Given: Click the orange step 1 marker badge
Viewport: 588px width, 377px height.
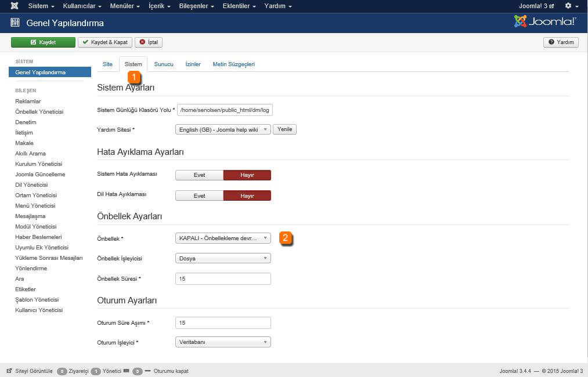Looking at the screenshot, I should coord(134,77).
